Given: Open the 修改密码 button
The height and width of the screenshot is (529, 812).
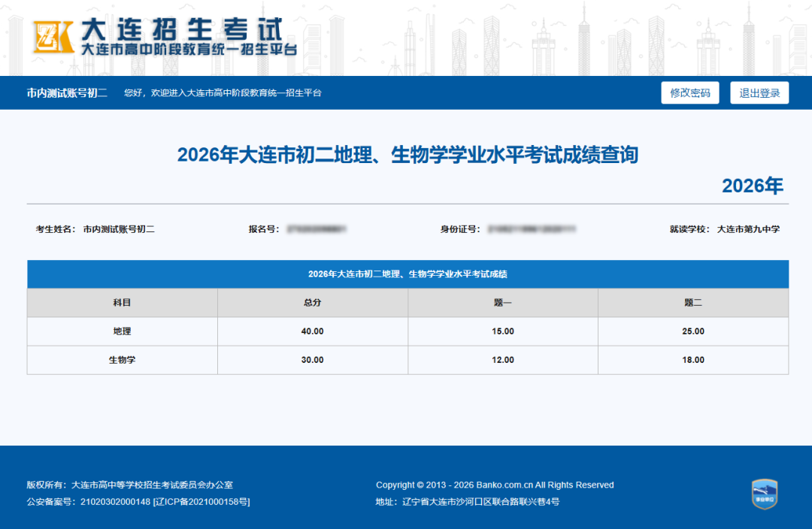Looking at the screenshot, I should (689, 92).
